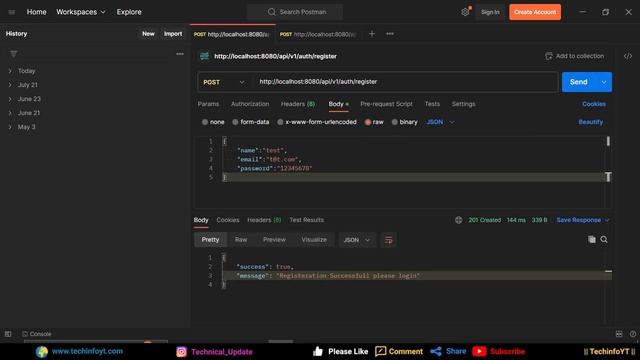Viewport: 640px width, 360px height.
Task: Open Explore in top navigation
Action: click(x=129, y=12)
